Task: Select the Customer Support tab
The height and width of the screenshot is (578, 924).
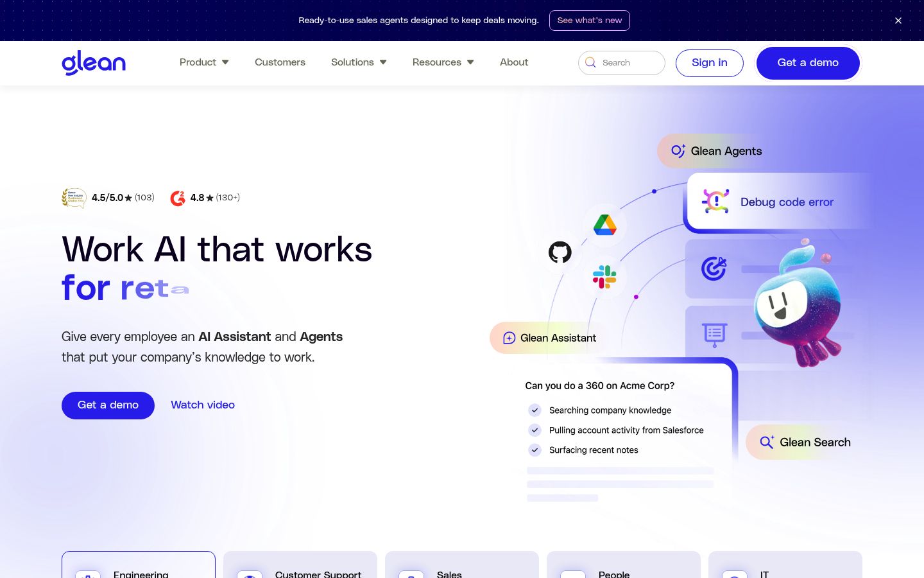Action: [x=300, y=565]
